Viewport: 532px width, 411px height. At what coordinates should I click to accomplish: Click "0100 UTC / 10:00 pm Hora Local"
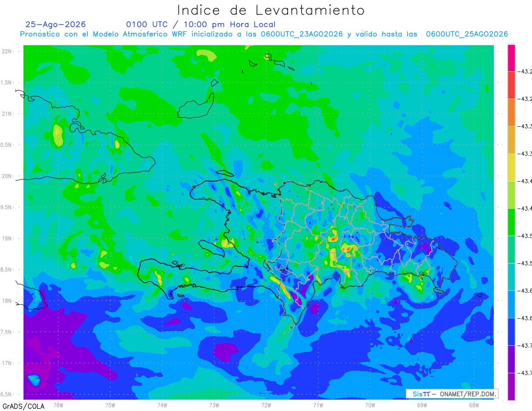201,24
